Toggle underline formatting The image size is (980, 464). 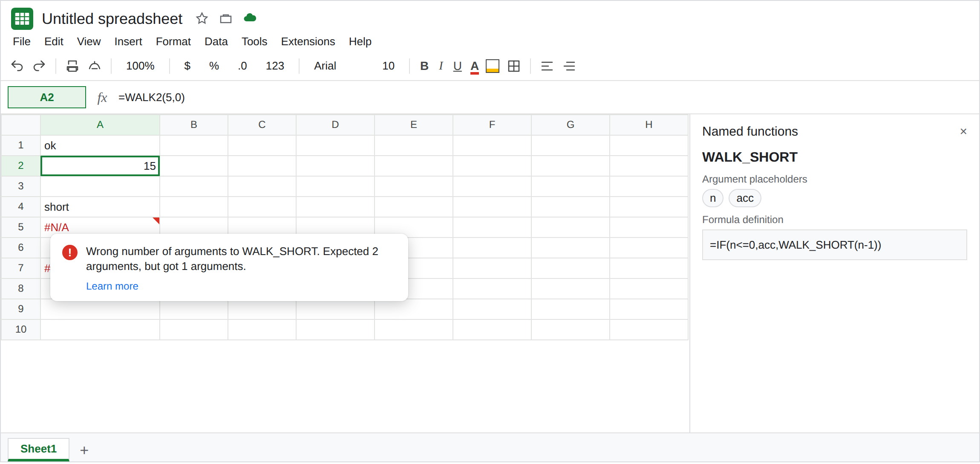[457, 66]
